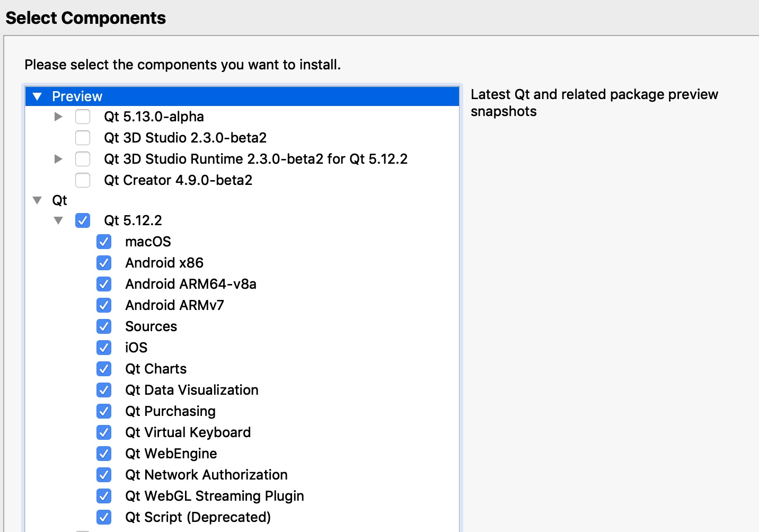Enable Qt Creator 4.9.0-beta2 checkbox
Screen dimensions: 759x532
(x=83, y=180)
